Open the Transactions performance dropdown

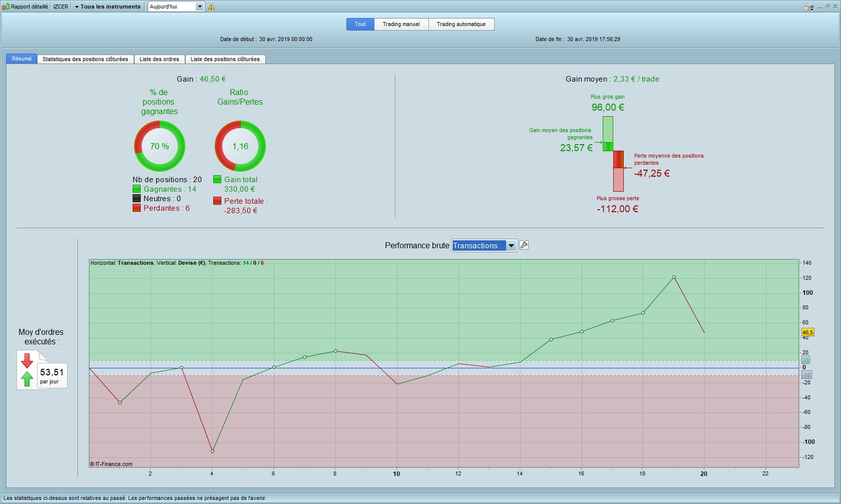click(x=484, y=245)
